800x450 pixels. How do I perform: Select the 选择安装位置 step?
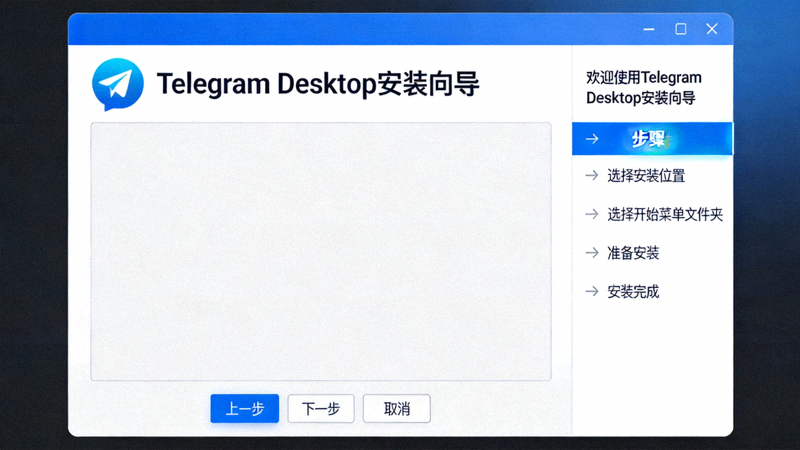tap(646, 176)
